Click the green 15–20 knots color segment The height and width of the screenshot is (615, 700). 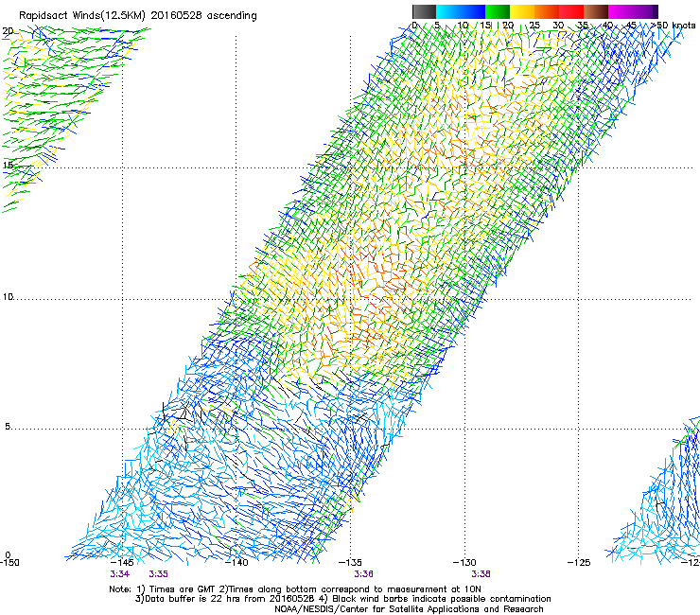pyautogui.click(x=498, y=11)
